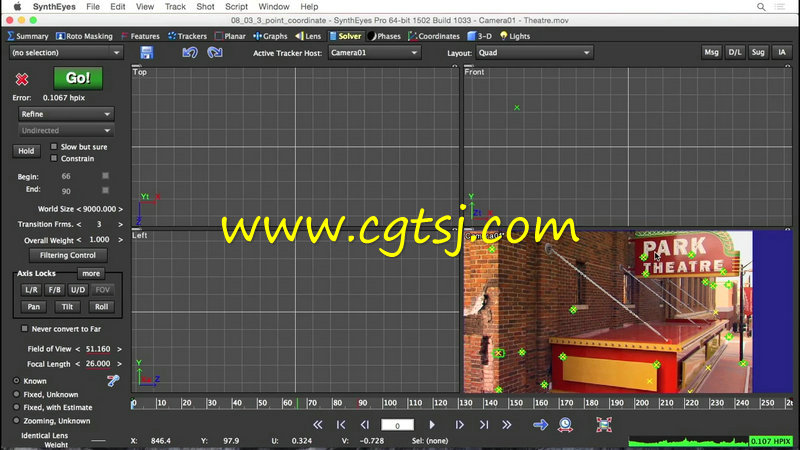Image resolution: width=800 pixels, height=450 pixels.
Task: Open the Roto Masking room
Action: tap(84, 36)
